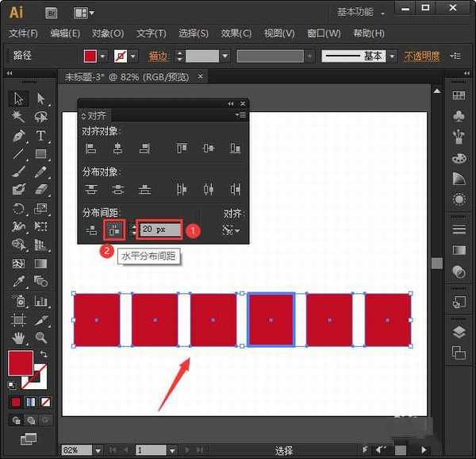This screenshot has height=459, width=476.
Task: Select the Type (T) tool
Action: point(40,136)
